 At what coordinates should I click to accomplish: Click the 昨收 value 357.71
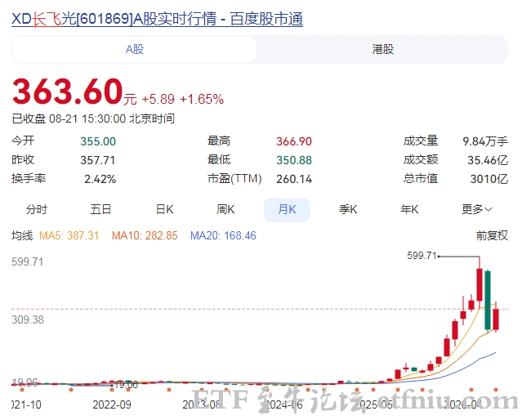(97, 160)
